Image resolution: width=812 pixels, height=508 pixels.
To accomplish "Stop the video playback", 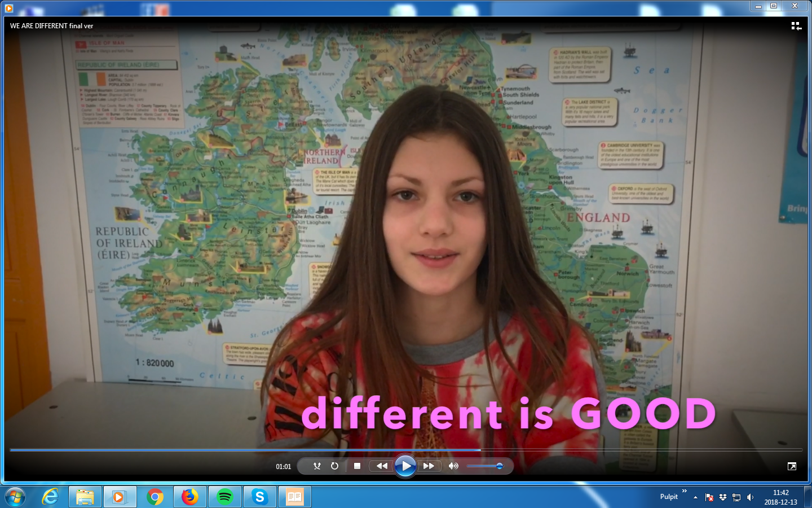I will [x=357, y=466].
